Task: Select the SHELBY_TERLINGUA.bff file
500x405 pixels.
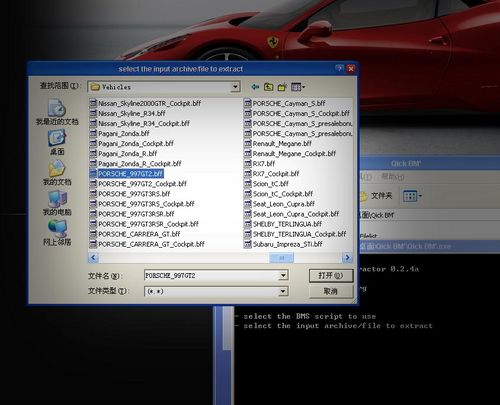Action: [x=283, y=224]
